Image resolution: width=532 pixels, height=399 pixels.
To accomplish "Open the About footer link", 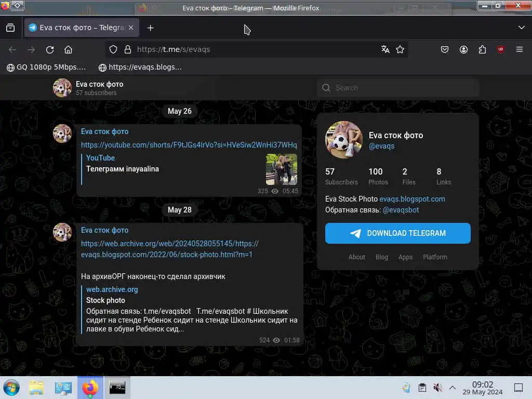I will coord(356,257).
